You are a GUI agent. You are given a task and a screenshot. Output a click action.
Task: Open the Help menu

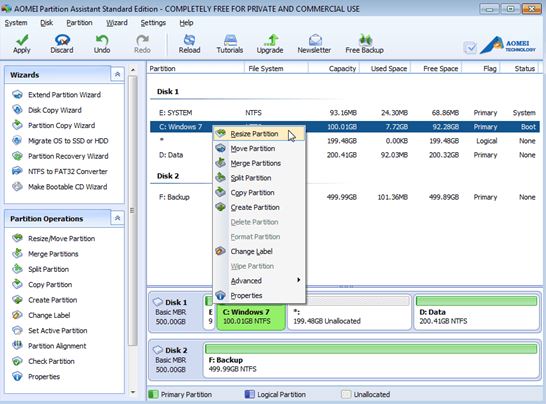pyautogui.click(x=186, y=23)
